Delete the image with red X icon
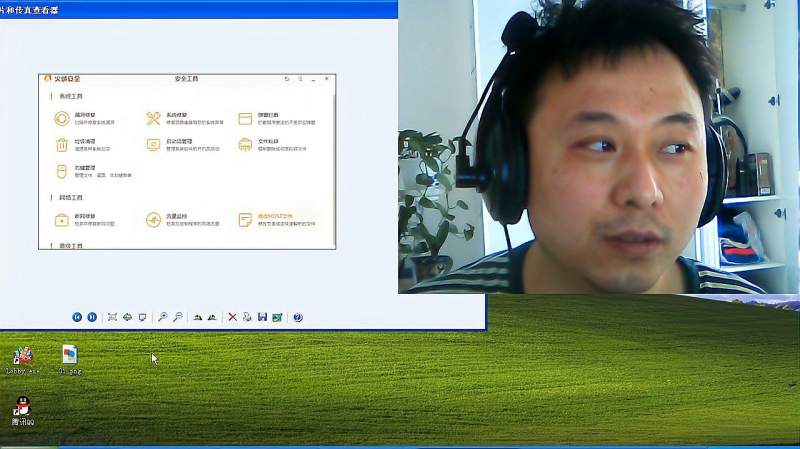The height and width of the screenshot is (449, 800). pyautogui.click(x=232, y=317)
